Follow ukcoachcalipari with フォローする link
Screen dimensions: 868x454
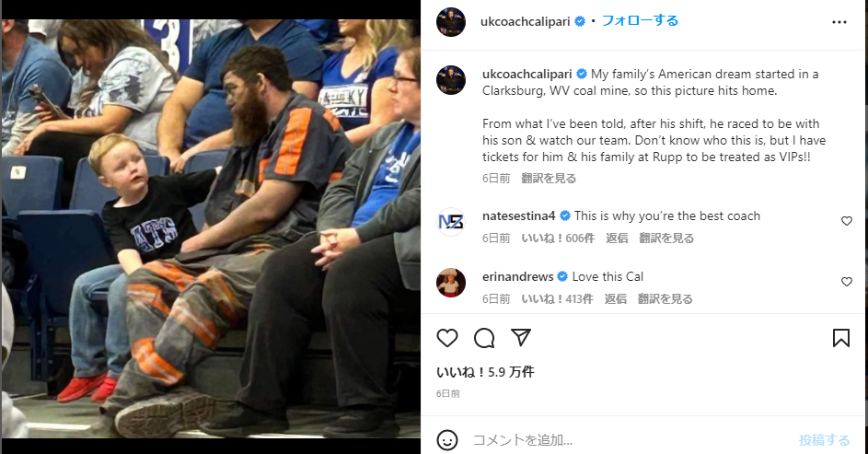(x=640, y=21)
